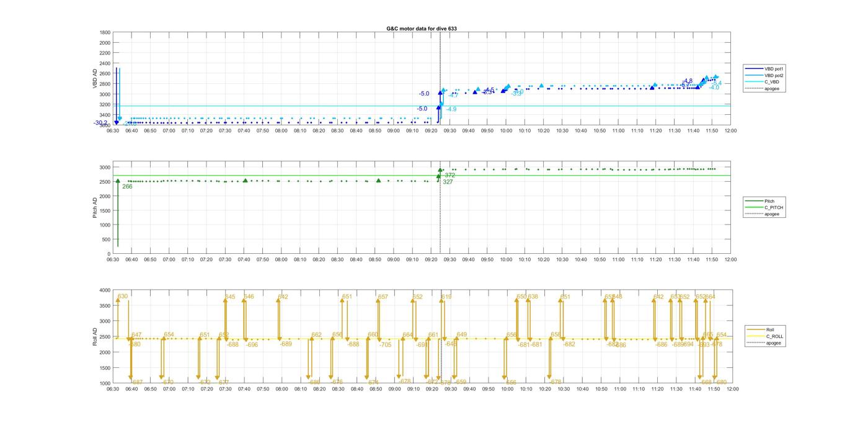Click "apogee" in the Pitch plot legend
The image size is (868, 430).
(772, 214)
